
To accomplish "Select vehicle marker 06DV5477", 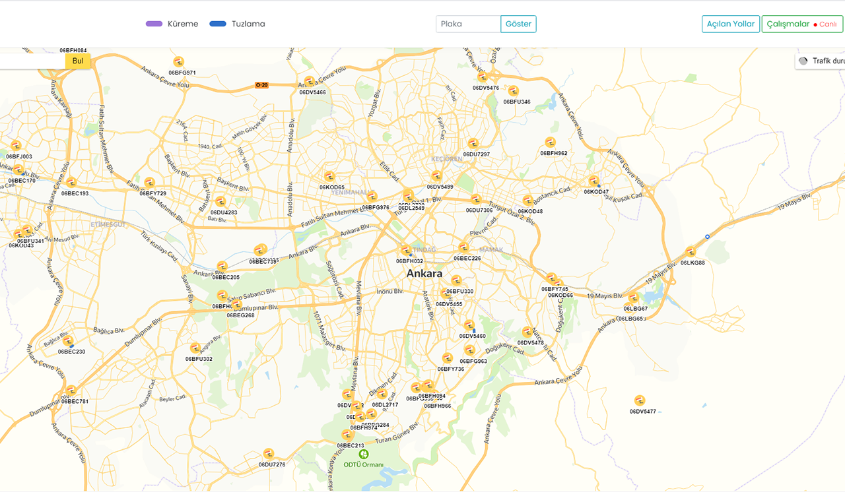I will 639,400.
